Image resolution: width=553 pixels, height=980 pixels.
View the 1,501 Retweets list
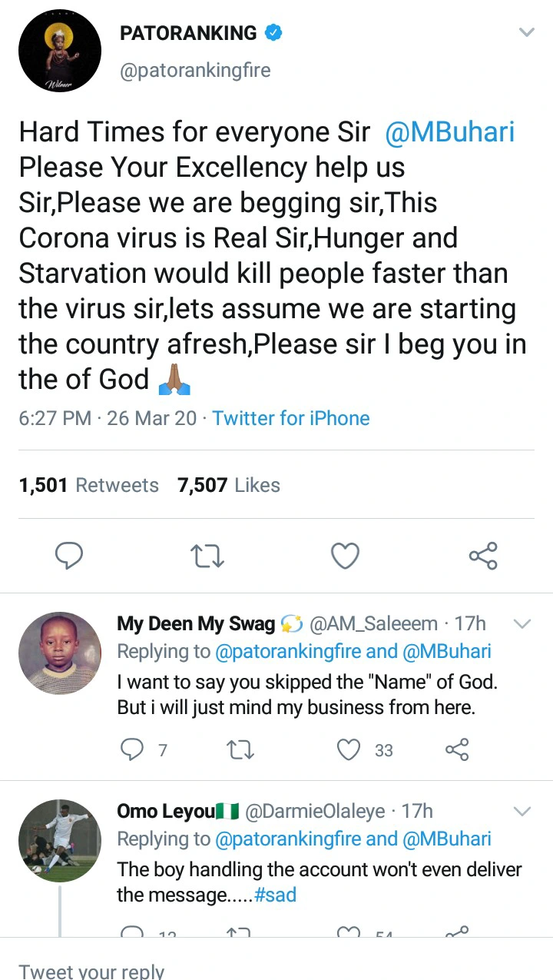[88, 485]
